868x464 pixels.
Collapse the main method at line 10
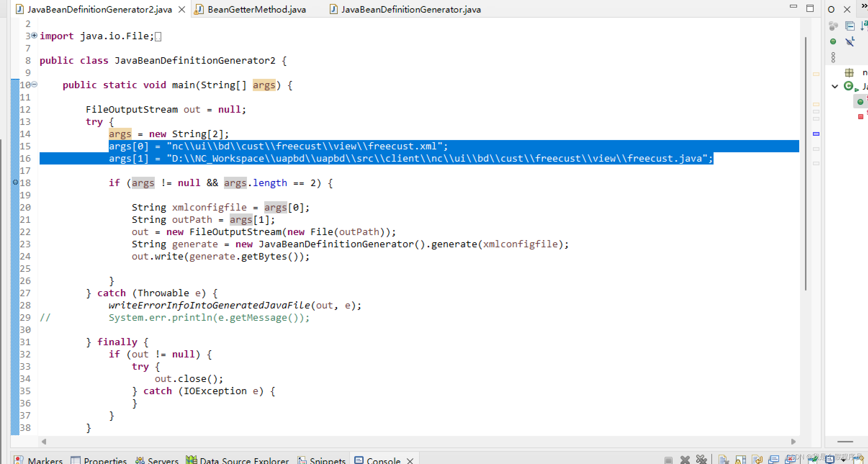(x=34, y=84)
